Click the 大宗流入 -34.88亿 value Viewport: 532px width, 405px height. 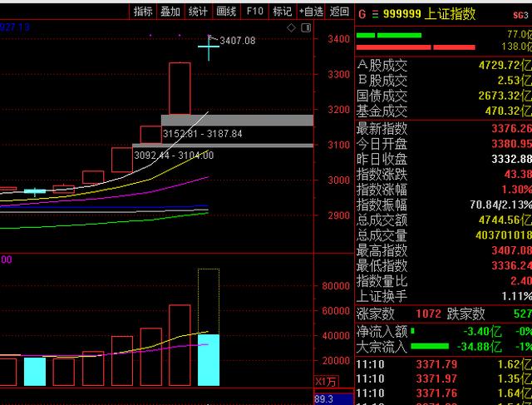pos(480,347)
